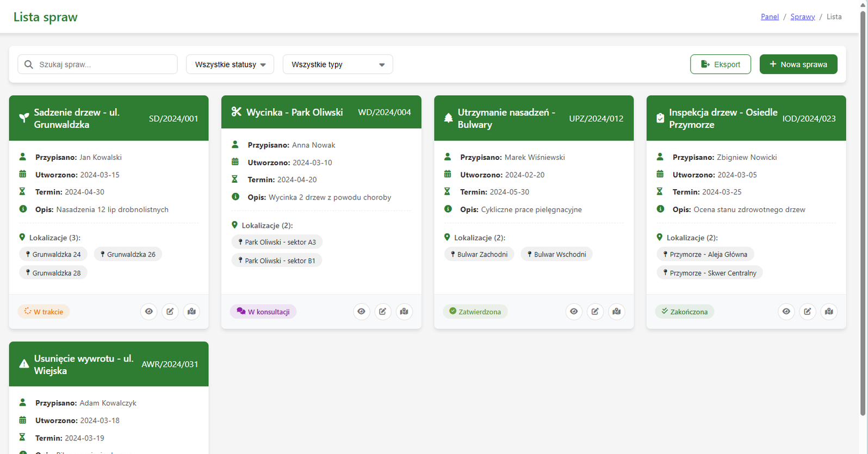The image size is (868, 454).
Task: Edit the Sadzenie drzew - ul. Grunwaldzka case
Action: pyautogui.click(x=170, y=312)
